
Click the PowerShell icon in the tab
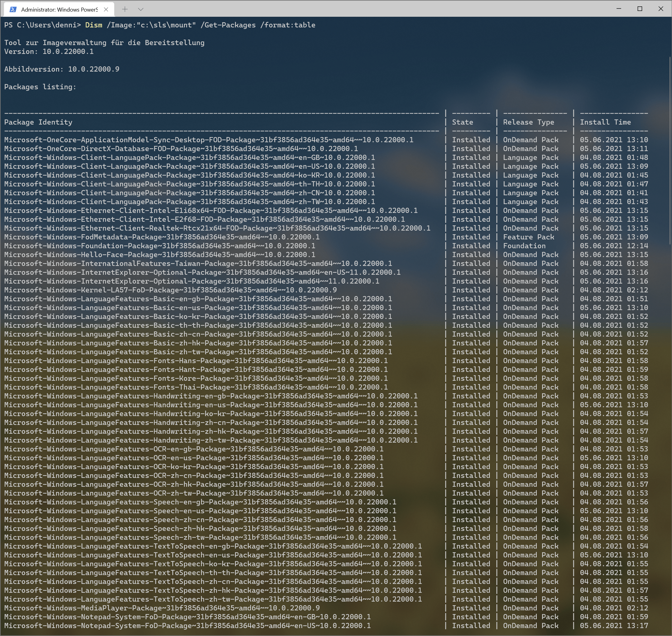pyautogui.click(x=13, y=9)
